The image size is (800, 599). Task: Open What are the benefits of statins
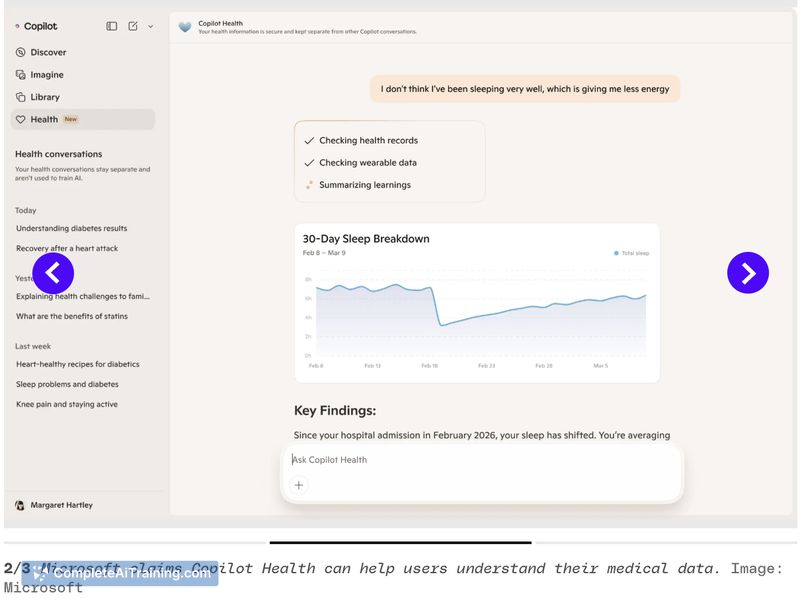(x=72, y=316)
